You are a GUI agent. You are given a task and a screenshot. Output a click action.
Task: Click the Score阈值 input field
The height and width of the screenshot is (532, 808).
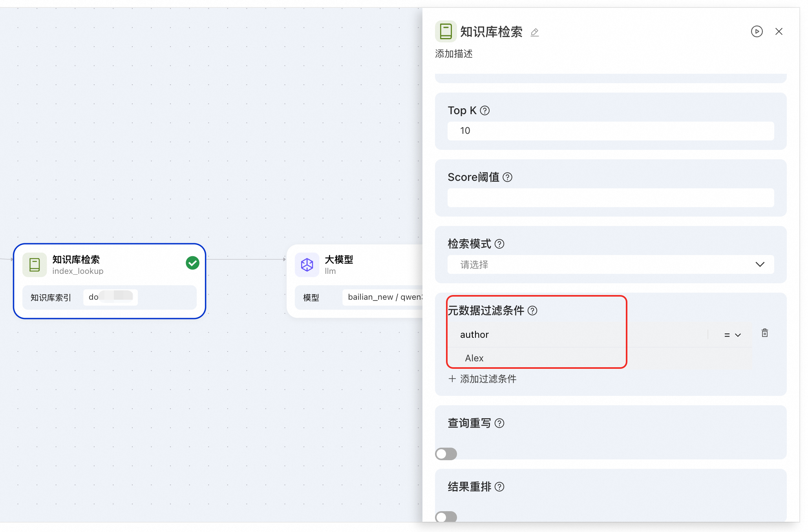pyautogui.click(x=611, y=198)
